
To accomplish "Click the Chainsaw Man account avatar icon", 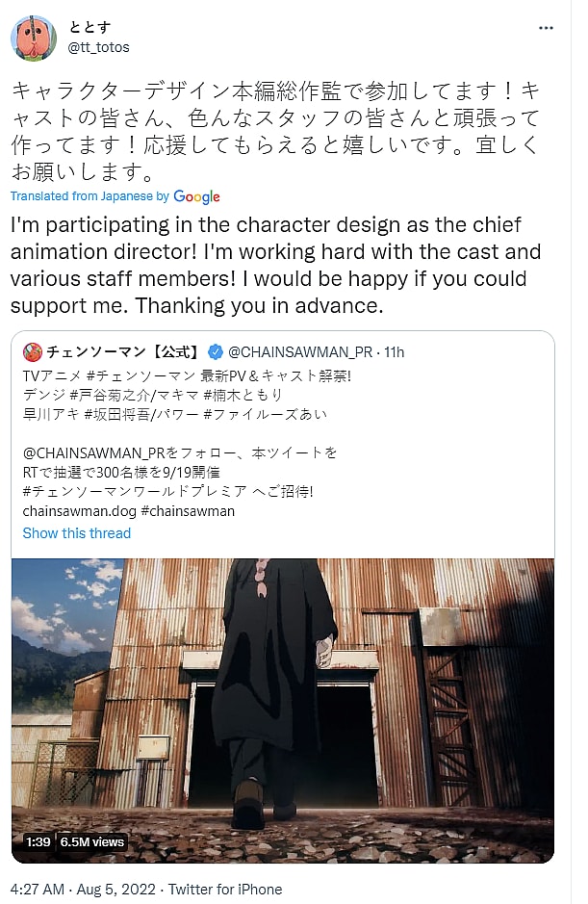I will (32, 351).
